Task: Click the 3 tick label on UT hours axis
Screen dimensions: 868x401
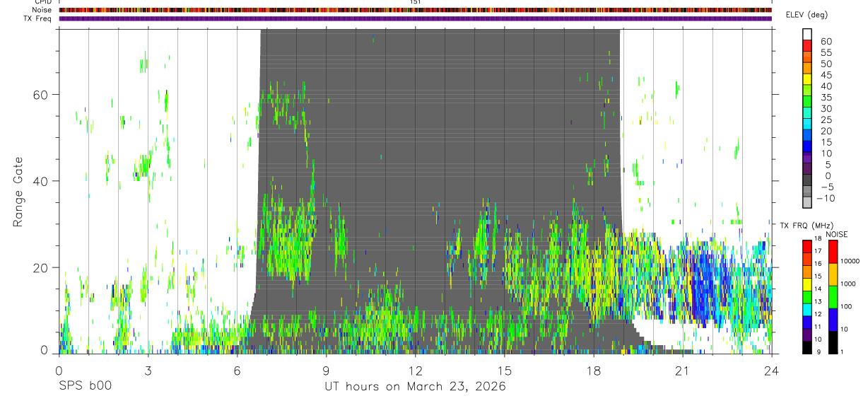Action: point(148,371)
